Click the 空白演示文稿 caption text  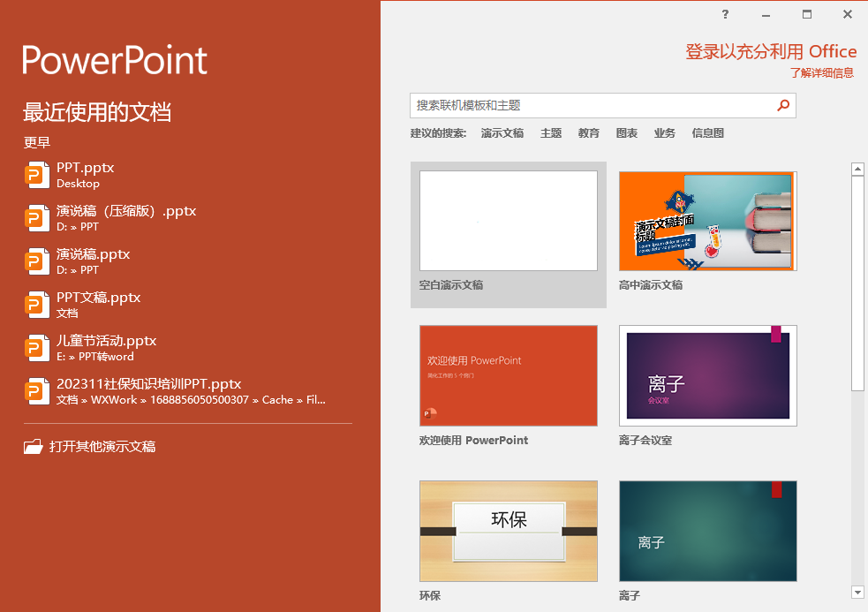coord(451,285)
